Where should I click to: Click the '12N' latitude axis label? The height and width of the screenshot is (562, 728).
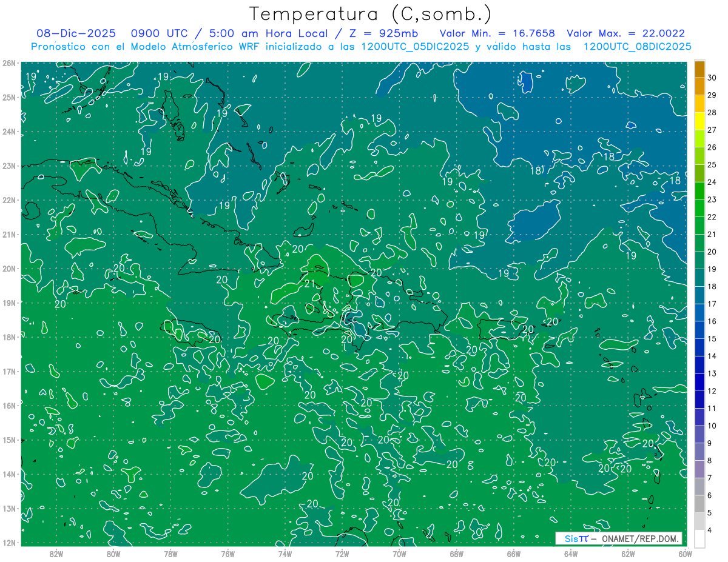pos(9,543)
